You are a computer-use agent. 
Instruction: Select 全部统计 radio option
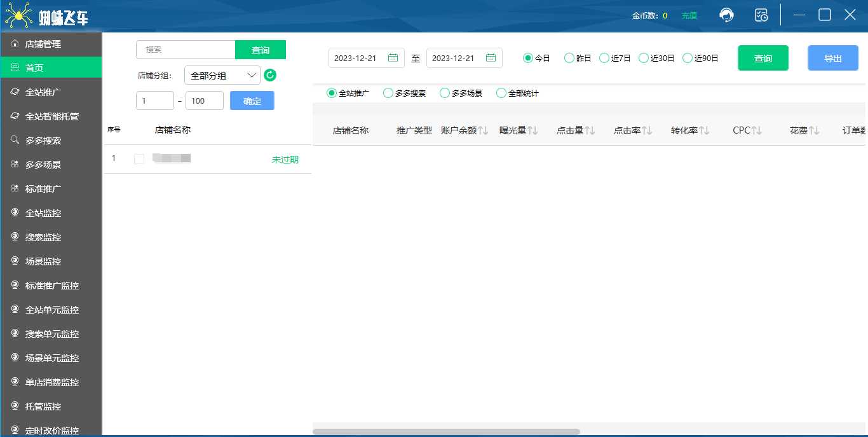pos(501,93)
